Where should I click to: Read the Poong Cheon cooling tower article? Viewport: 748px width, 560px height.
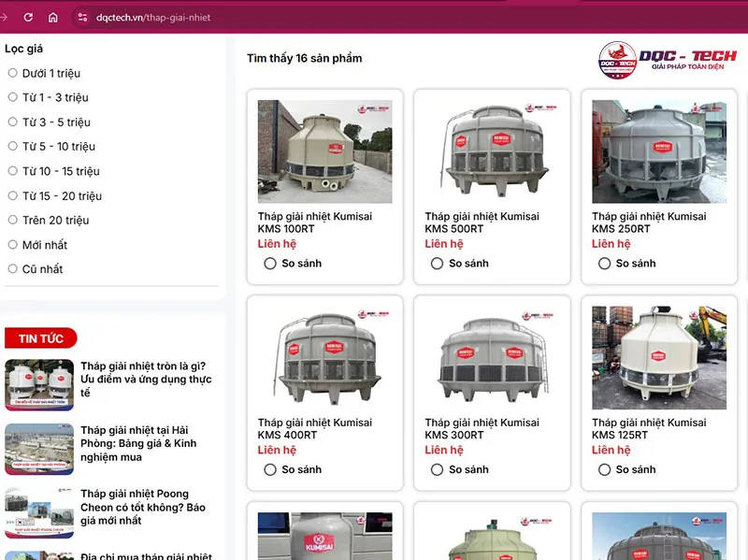[x=143, y=507]
